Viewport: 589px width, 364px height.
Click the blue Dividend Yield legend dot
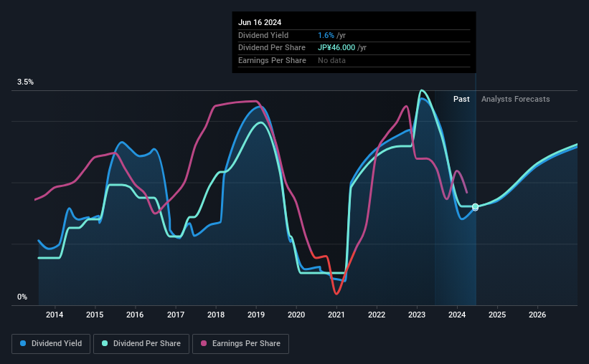pyautogui.click(x=23, y=343)
